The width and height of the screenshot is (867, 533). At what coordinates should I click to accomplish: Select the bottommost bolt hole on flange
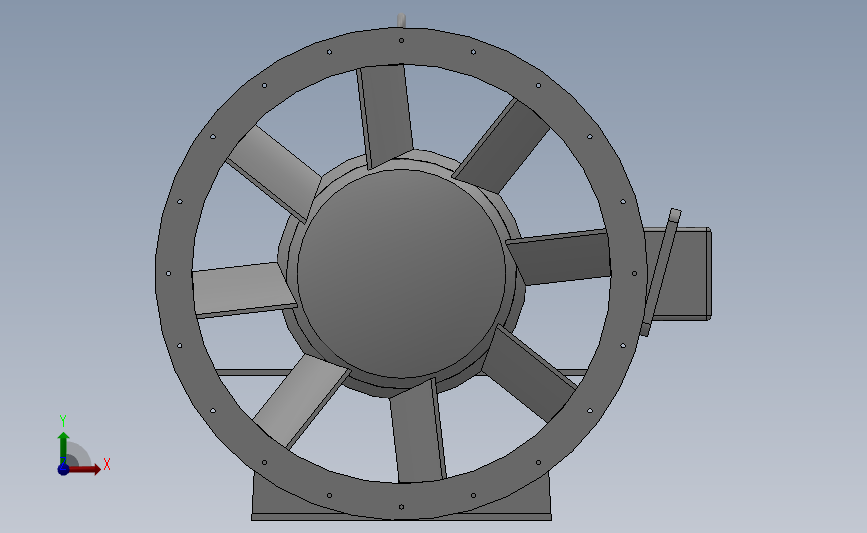(401, 506)
